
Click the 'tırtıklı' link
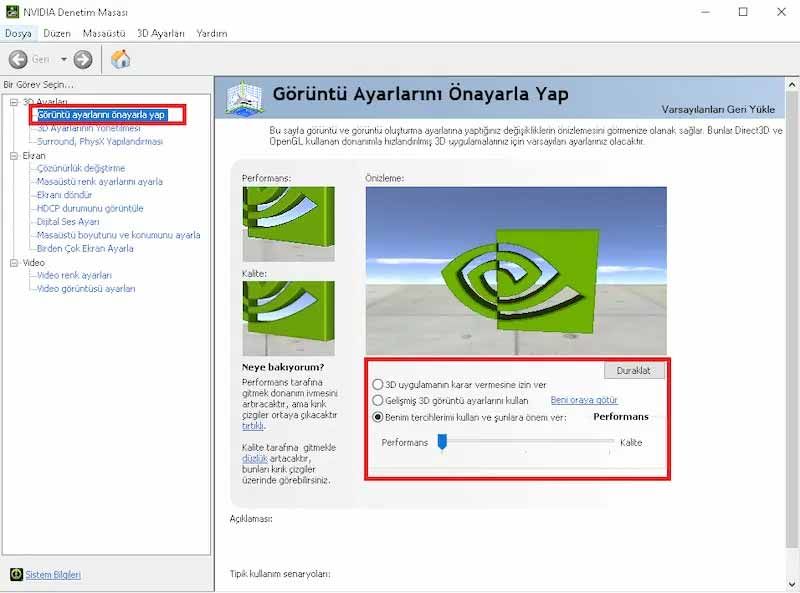point(253,426)
